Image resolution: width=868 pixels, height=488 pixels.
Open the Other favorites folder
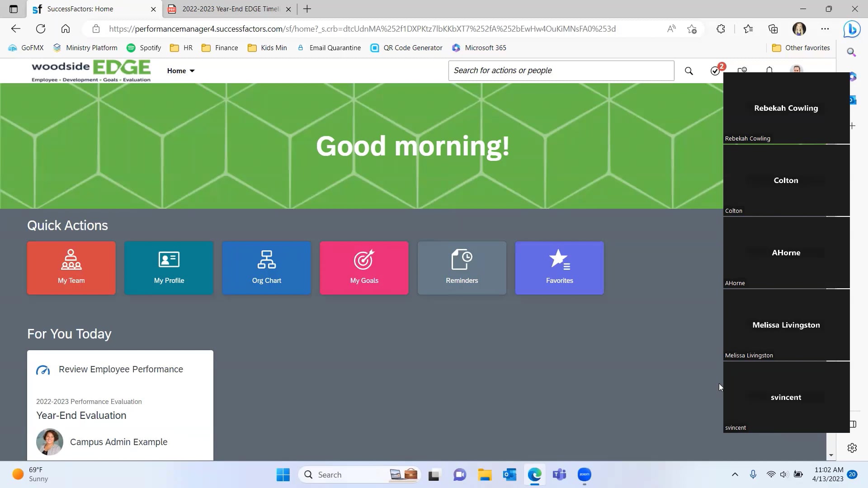801,48
